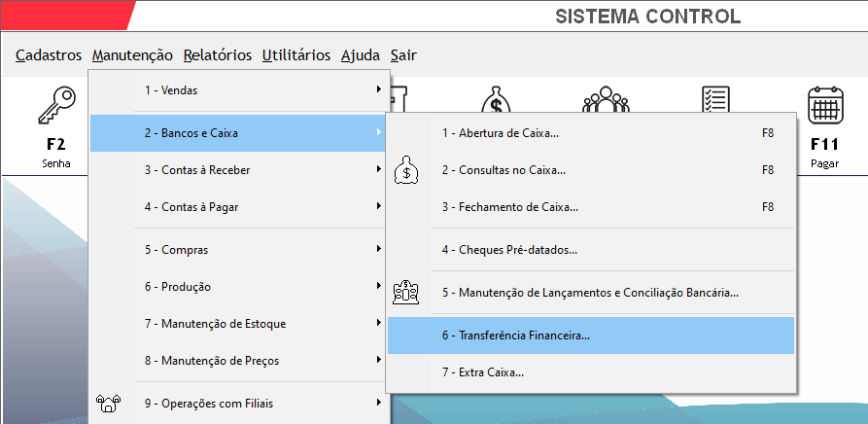Click the money bag toolbar icon
This screenshot has width=868, height=424.
(496, 99)
